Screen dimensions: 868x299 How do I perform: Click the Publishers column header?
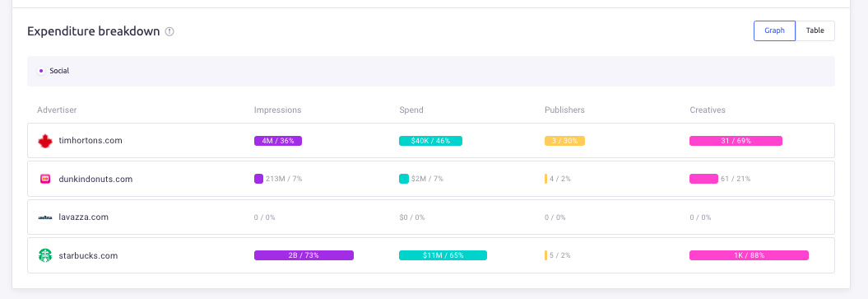pos(564,110)
